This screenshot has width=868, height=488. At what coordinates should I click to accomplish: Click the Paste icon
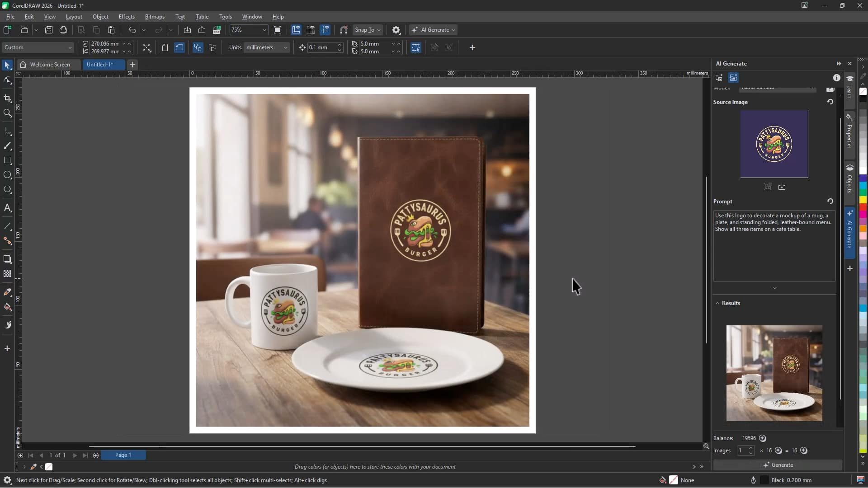(111, 30)
